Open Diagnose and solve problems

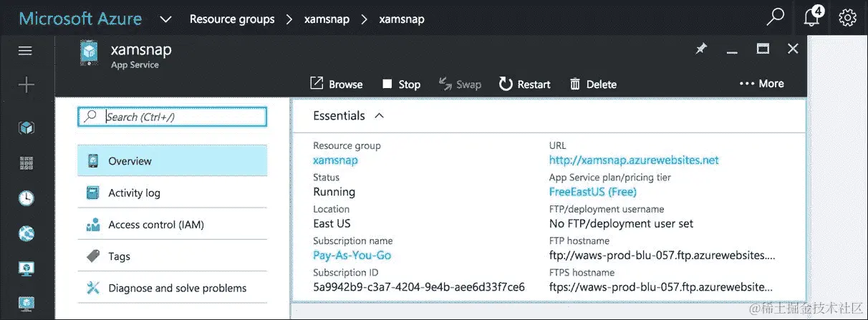pos(172,288)
